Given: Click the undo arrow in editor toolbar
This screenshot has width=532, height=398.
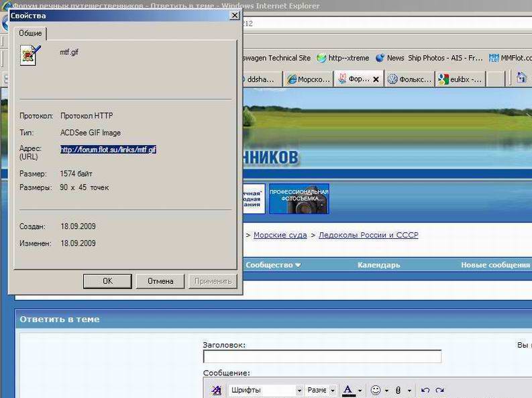Looking at the screenshot, I should (425, 390).
